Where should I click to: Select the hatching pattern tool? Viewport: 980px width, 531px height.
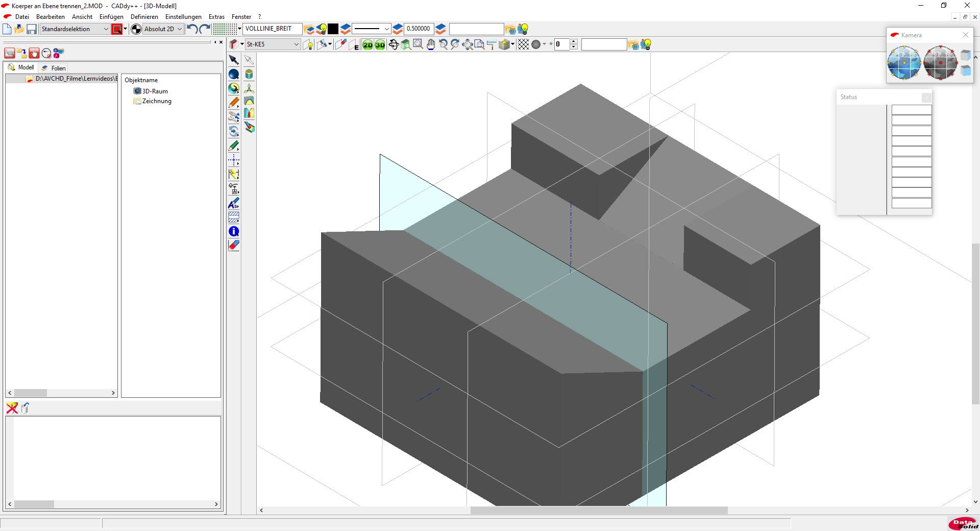tap(234, 217)
